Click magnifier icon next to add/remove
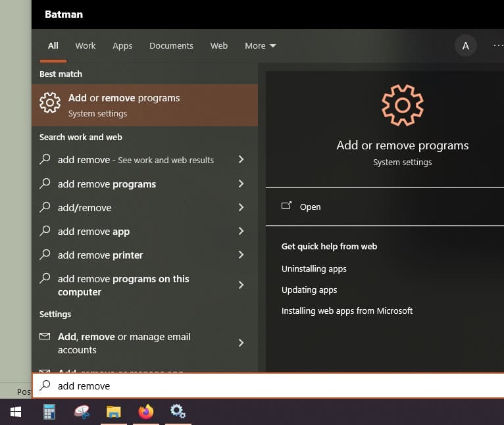 [45, 207]
